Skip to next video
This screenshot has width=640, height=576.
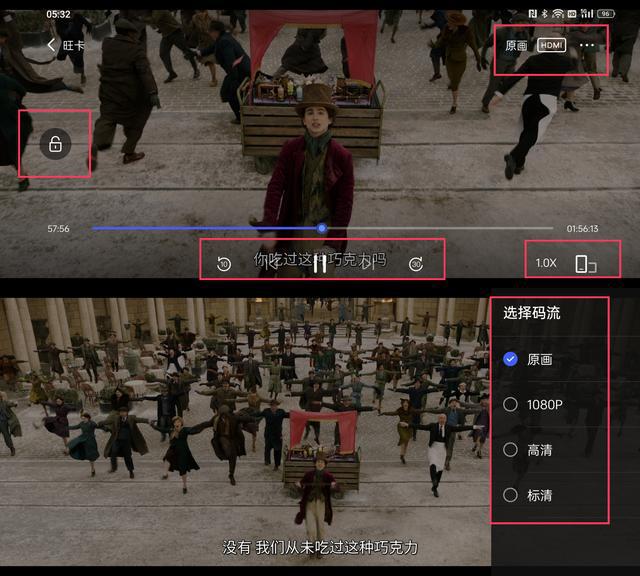pyautogui.click(x=368, y=264)
